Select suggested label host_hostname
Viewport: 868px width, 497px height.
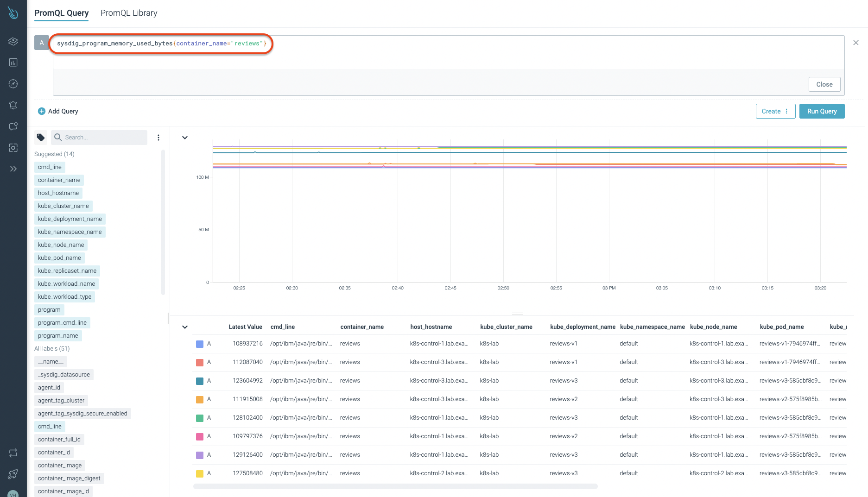pyautogui.click(x=58, y=193)
